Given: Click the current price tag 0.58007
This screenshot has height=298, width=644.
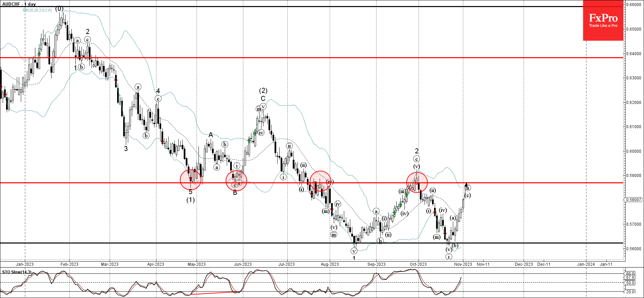Looking at the screenshot, I should click(x=634, y=199).
